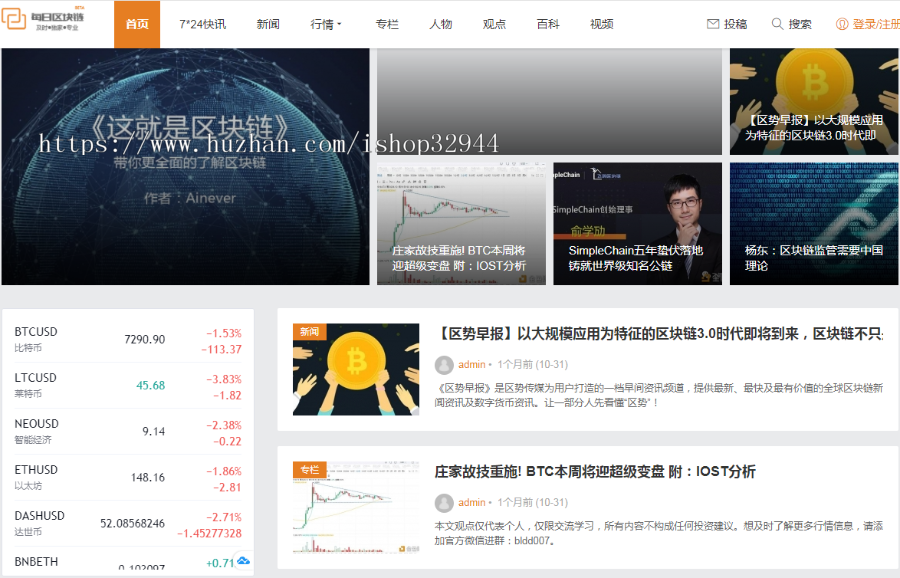Click the 登录/注册 link
The width and height of the screenshot is (900, 578).
(x=876, y=24)
